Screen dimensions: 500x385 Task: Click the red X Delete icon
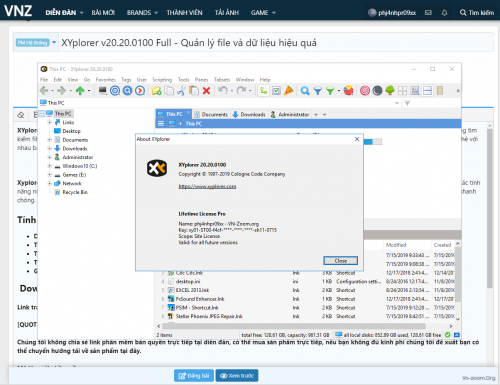[x=206, y=90]
